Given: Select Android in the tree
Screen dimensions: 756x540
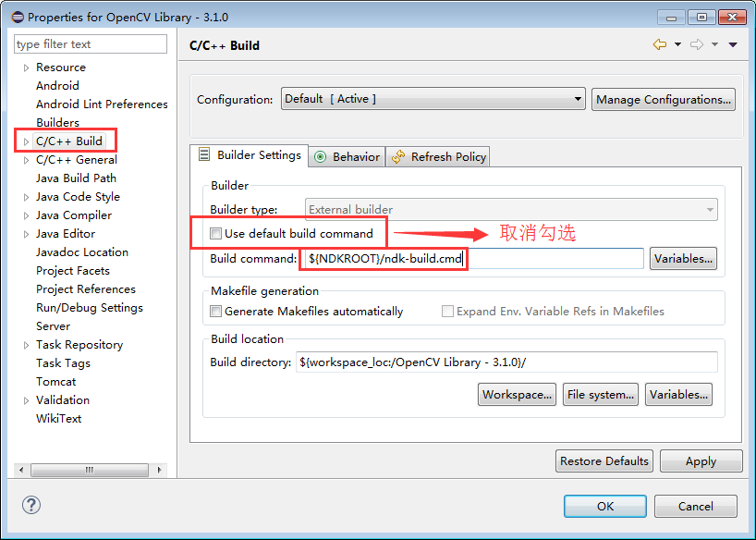Looking at the screenshot, I should (x=57, y=86).
